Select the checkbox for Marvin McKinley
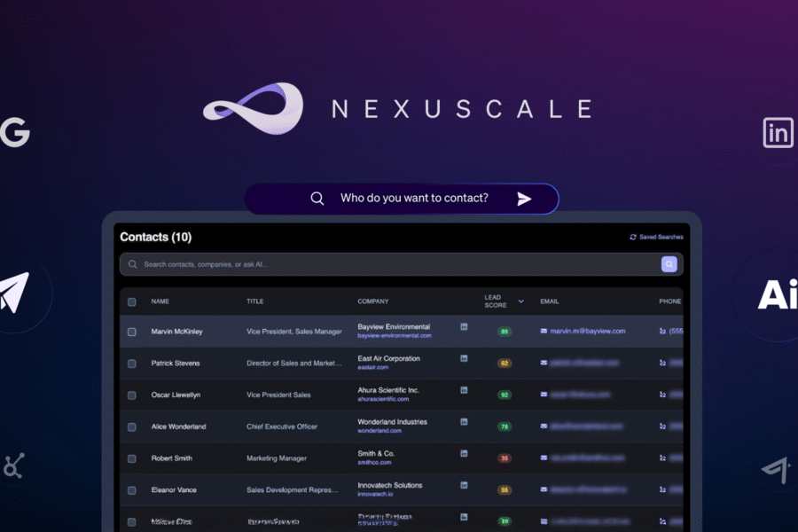798x532 pixels. click(x=132, y=332)
